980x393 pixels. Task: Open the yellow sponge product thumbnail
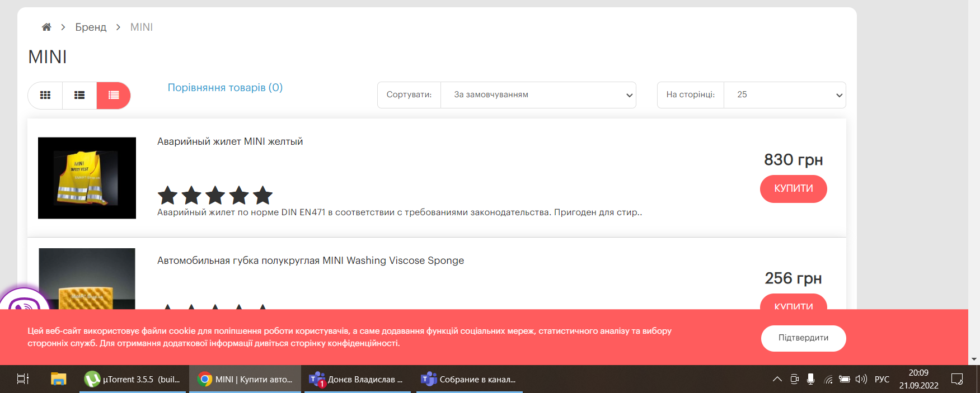coord(87,278)
